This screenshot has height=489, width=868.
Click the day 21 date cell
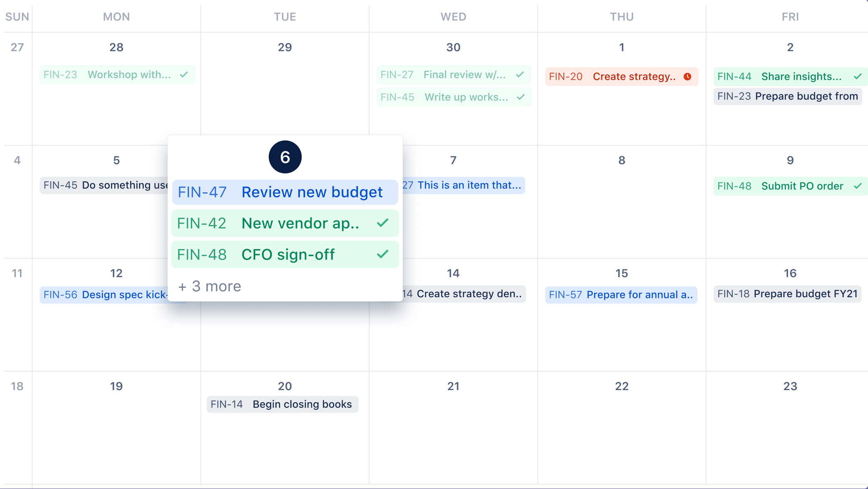pos(453,427)
